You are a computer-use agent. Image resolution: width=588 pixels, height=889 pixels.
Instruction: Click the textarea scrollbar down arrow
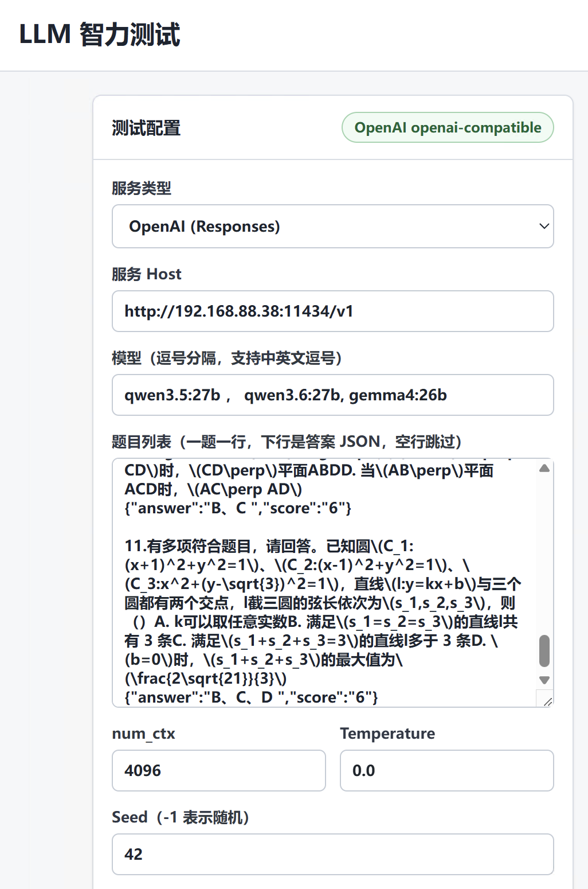point(544,680)
